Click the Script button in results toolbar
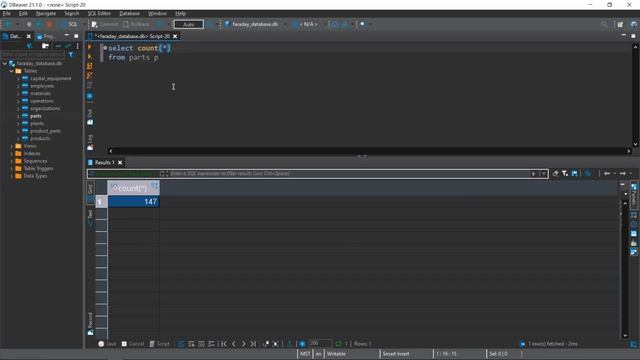 [x=159, y=344]
